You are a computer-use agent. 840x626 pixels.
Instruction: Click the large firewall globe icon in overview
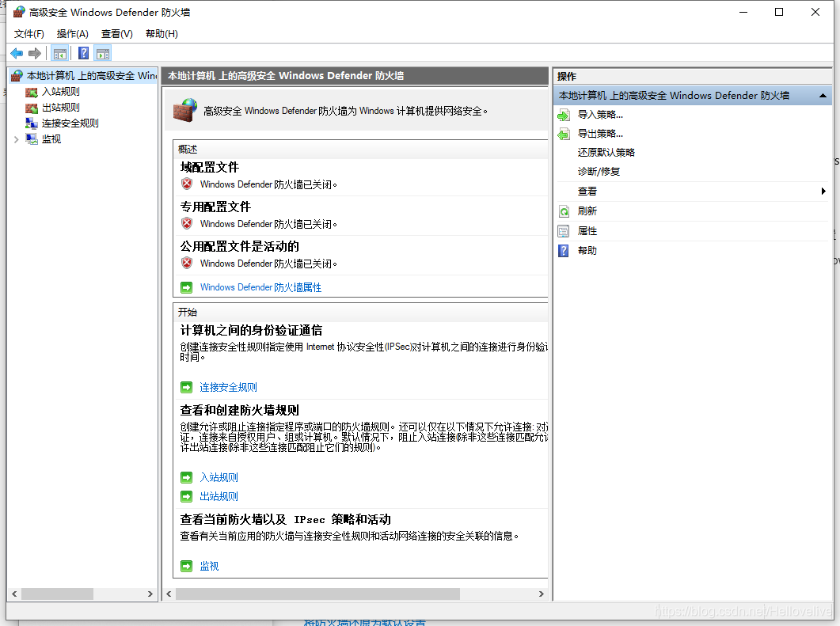184,110
